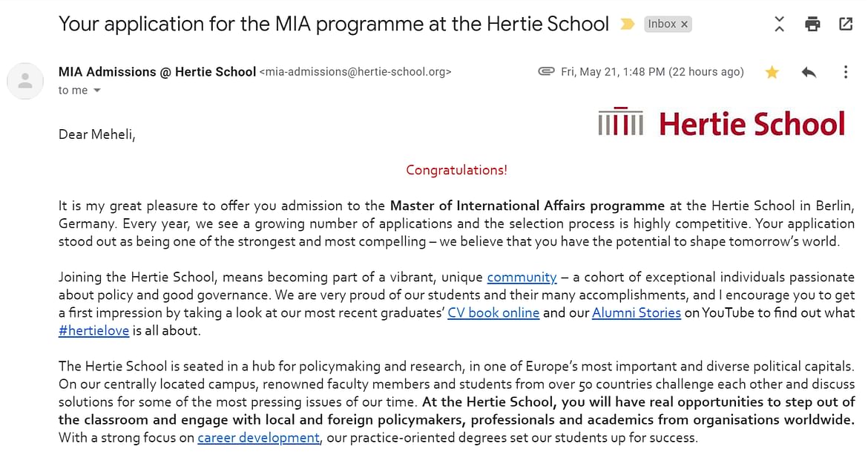This screenshot has width=868, height=455.
Task: Click the yellow important marker beside the subject
Action: tap(627, 24)
